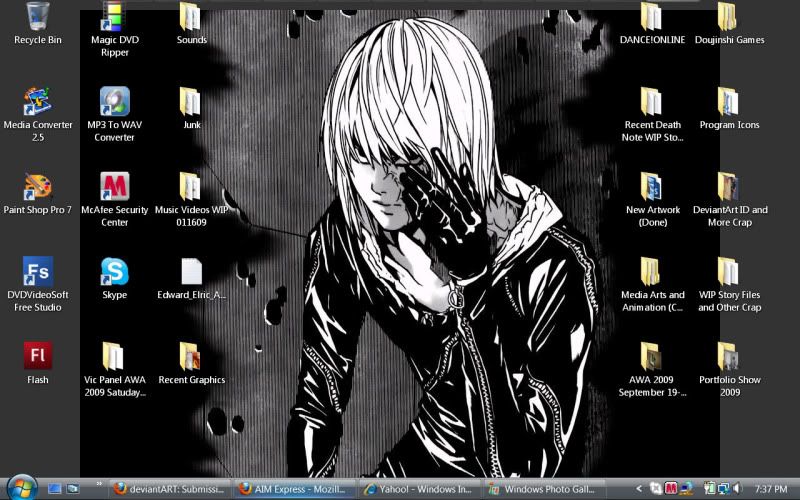Switch to deviantART Submission taskbar window

tap(170, 489)
